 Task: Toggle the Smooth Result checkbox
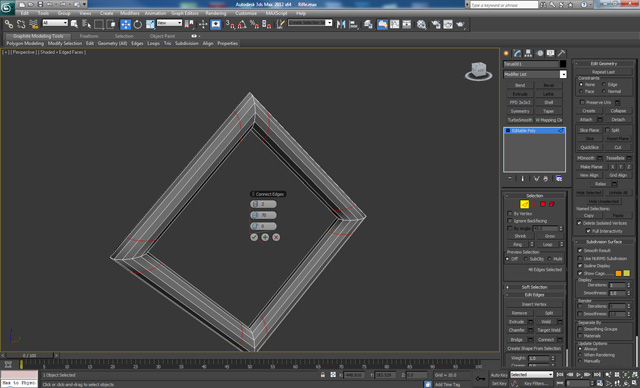(x=580, y=251)
